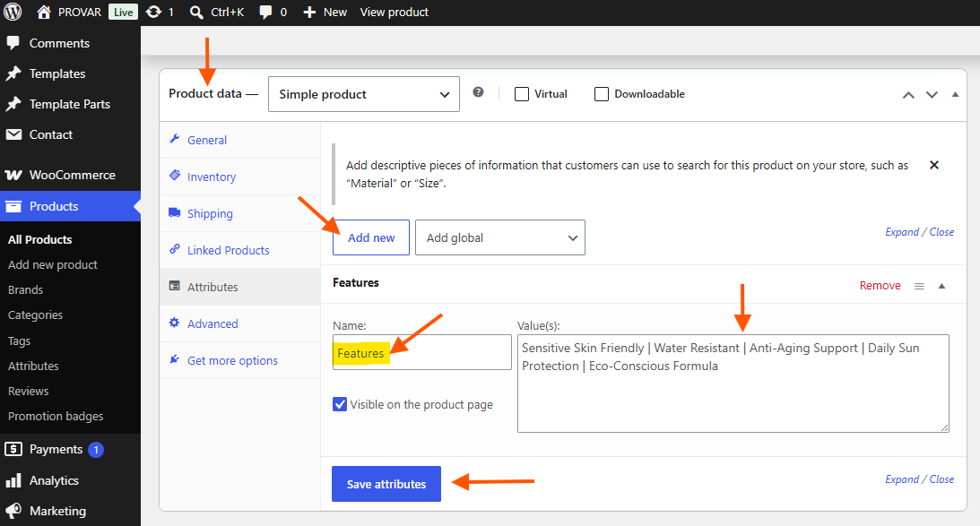Remove the Features attribute
This screenshot has width=980, height=526.
coord(880,286)
